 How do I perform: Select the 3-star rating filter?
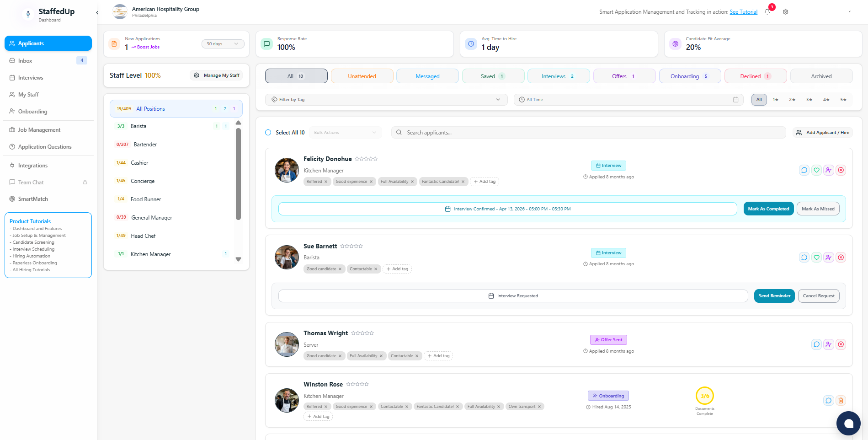(809, 100)
